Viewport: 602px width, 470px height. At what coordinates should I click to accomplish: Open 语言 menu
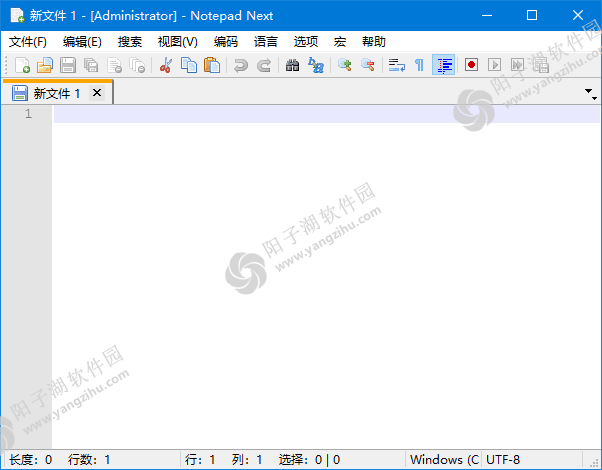(x=266, y=41)
